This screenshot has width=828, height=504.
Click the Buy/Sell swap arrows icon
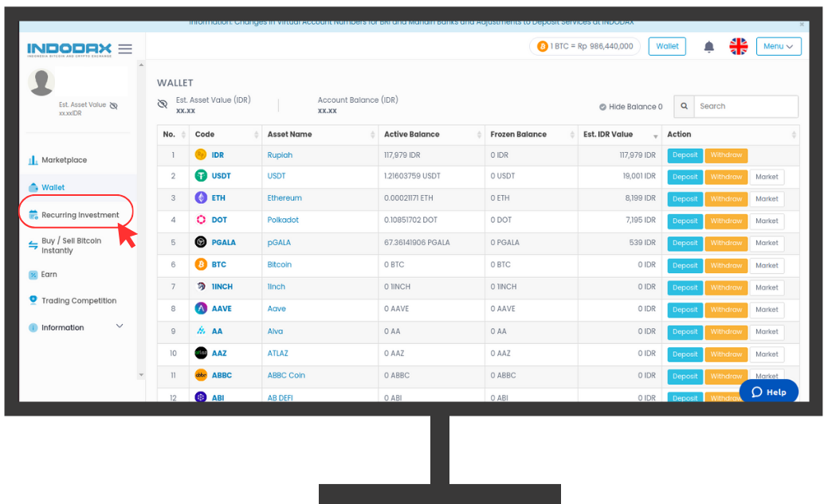[33, 245]
